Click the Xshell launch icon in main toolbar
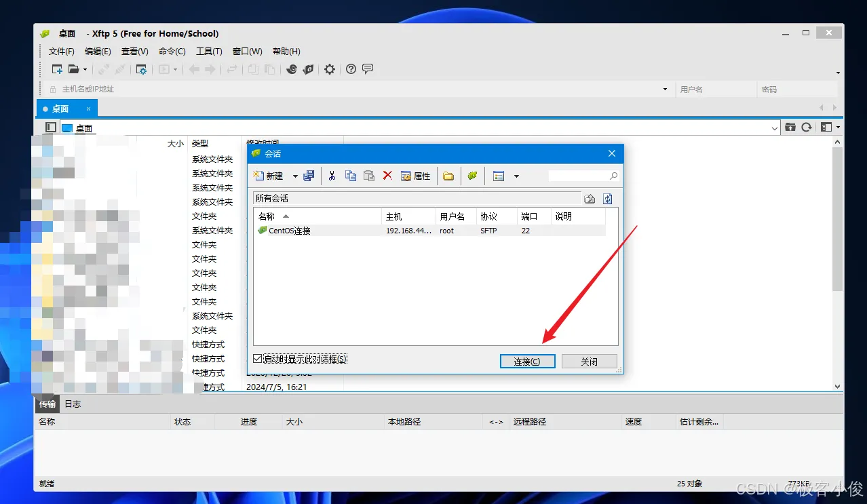867x504 pixels. click(x=292, y=69)
